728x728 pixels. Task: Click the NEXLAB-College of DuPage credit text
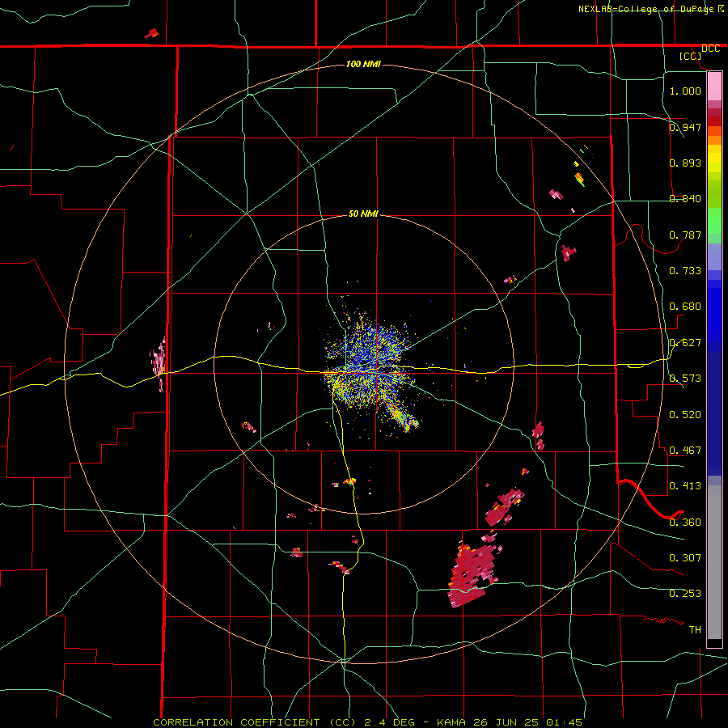(x=650, y=9)
